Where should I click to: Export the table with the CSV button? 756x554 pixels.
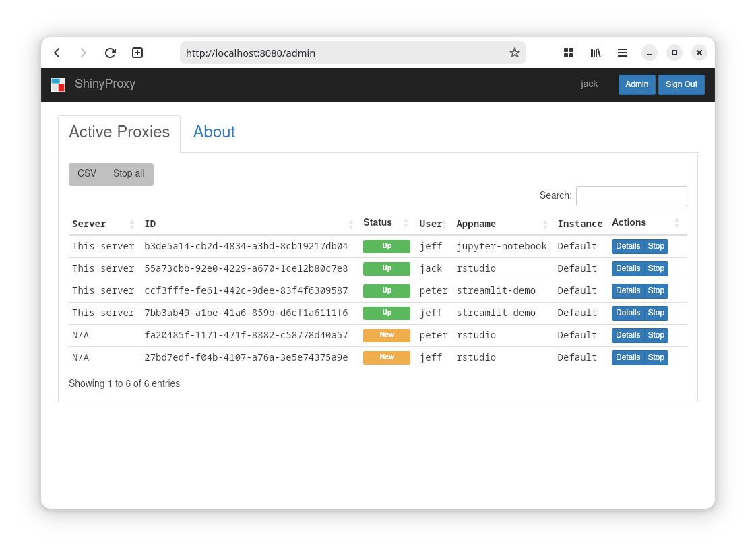coord(87,174)
